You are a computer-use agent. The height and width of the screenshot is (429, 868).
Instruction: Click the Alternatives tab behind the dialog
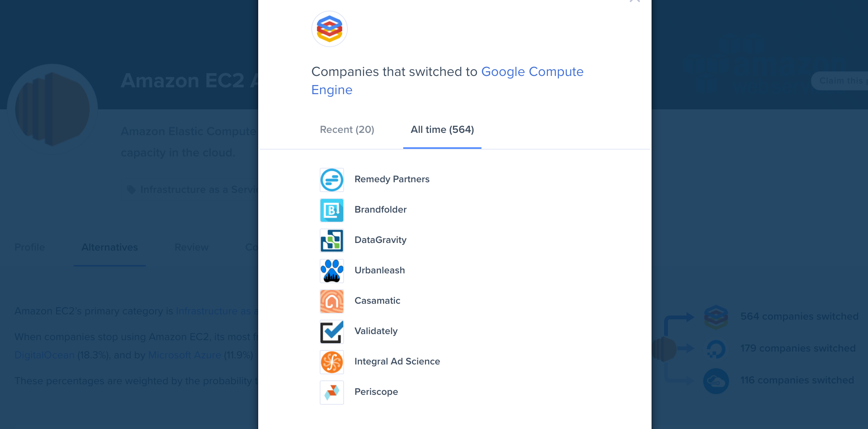coord(109,248)
